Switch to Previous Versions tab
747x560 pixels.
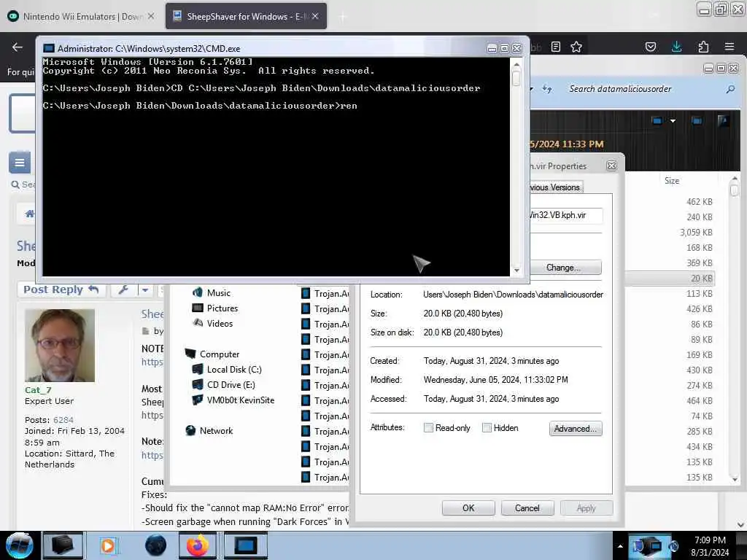[555, 187]
